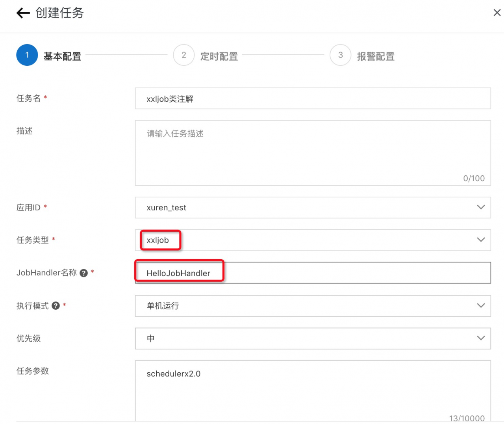The width and height of the screenshot is (504, 424).
Task: Click step 1 circle for 基本配置
Action: pos(27,55)
